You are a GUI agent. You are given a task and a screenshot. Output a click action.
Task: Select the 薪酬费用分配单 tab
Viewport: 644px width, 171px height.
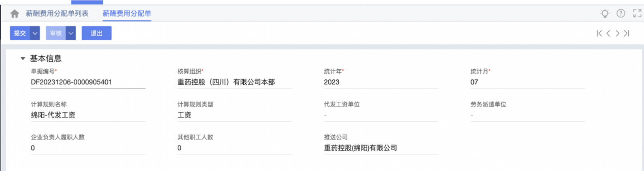(127, 13)
